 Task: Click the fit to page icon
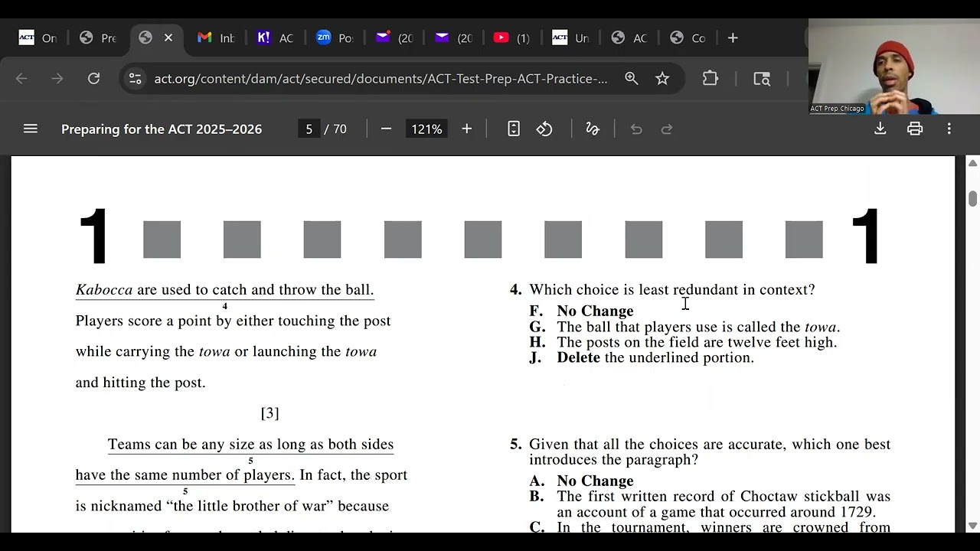[x=514, y=129]
